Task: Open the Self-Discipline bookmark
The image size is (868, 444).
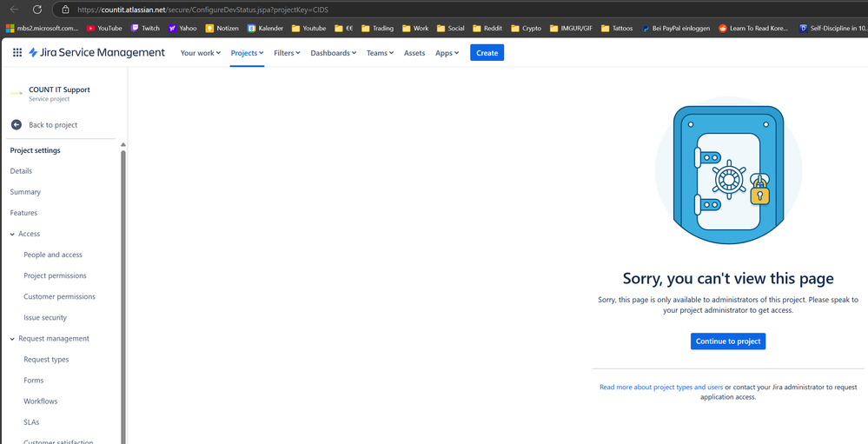Action: (833, 28)
